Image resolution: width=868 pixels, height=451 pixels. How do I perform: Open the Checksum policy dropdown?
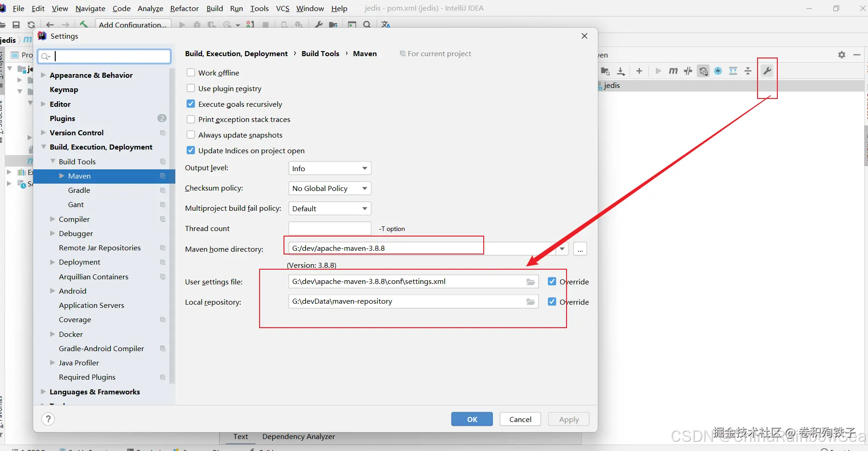point(330,188)
